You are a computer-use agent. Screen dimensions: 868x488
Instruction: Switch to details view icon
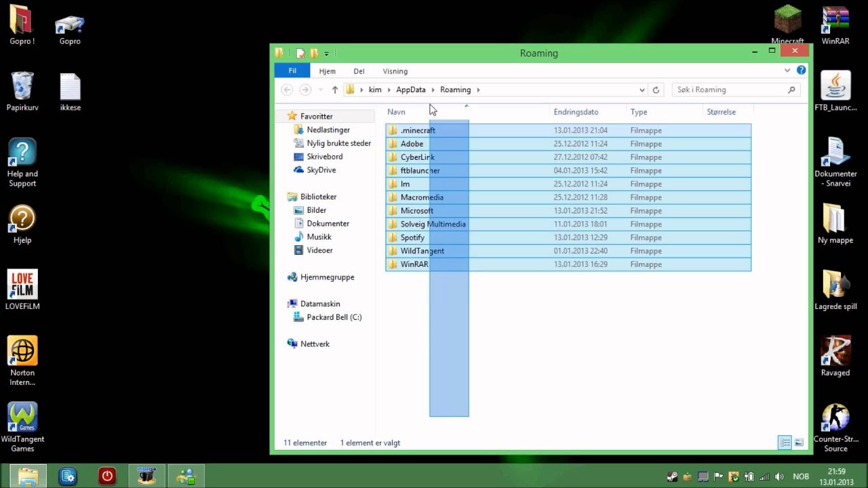click(785, 443)
